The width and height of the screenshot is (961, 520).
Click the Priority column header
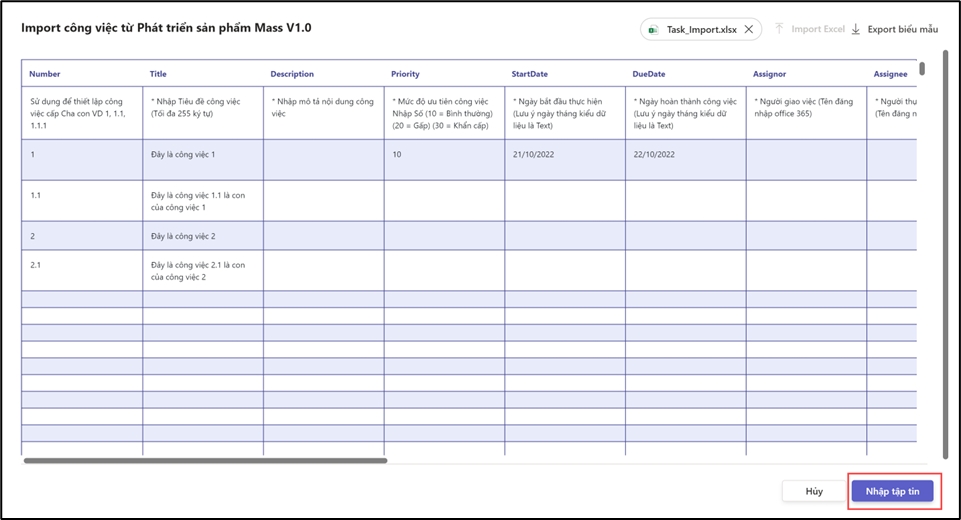click(405, 74)
